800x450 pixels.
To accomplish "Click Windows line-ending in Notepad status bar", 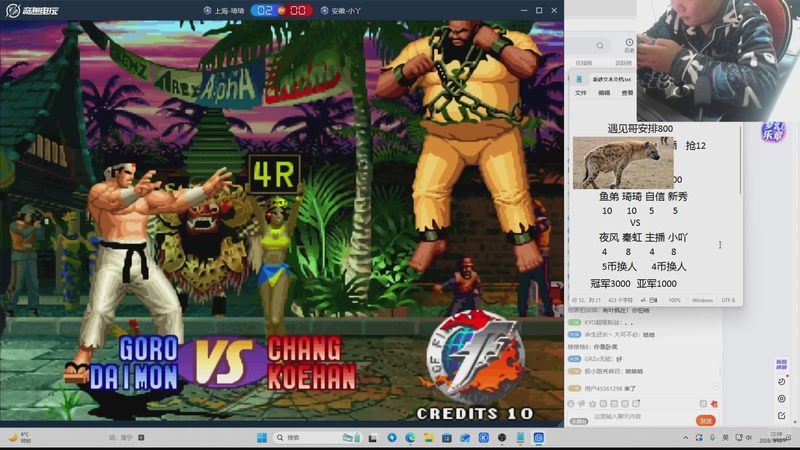I will click(x=702, y=301).
